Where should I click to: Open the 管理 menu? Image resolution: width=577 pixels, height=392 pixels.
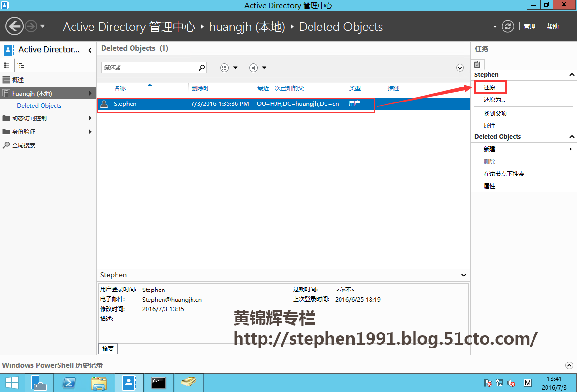pyautogui.click(x=529, y=27)
